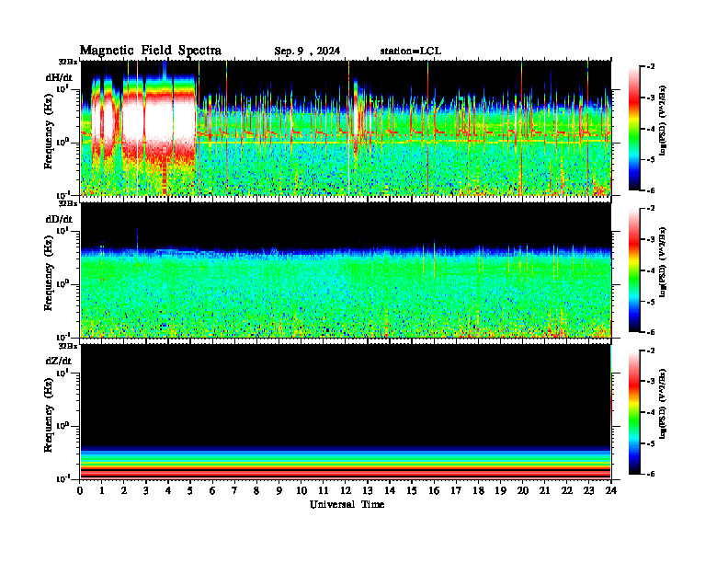Click the "dH/dt" panel label
This screenshot has height=563, width=728.
point(59,77)
